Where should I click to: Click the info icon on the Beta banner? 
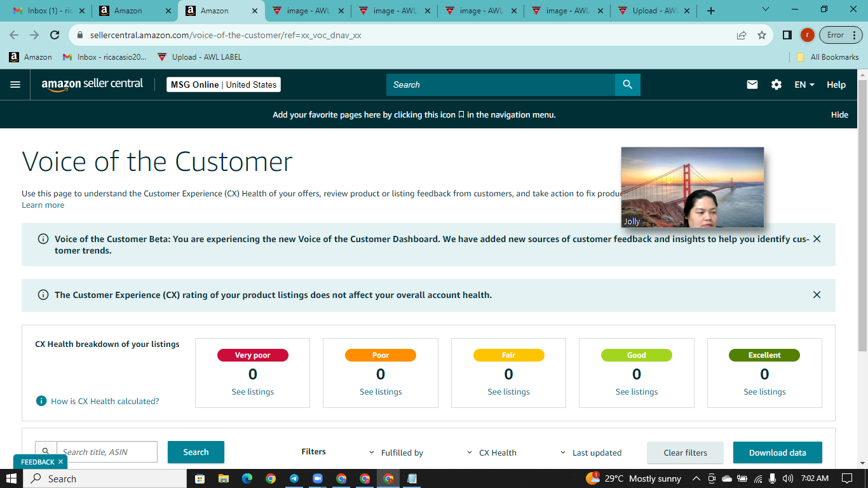coord(43,239)
